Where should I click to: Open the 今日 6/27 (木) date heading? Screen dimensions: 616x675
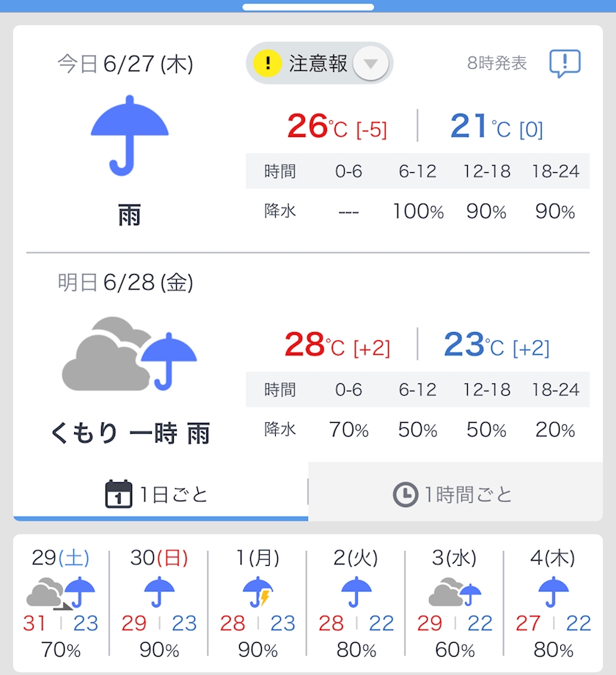point(125,64)
